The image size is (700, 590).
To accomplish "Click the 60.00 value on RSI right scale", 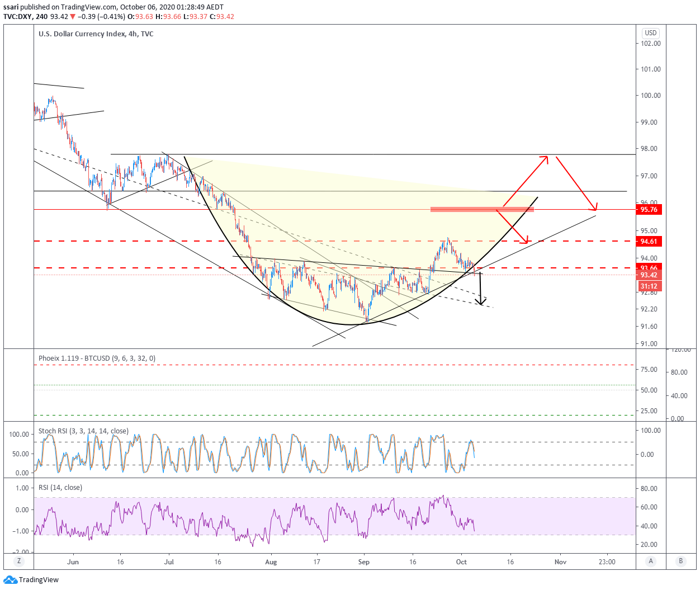I will (x=649, y=507).
